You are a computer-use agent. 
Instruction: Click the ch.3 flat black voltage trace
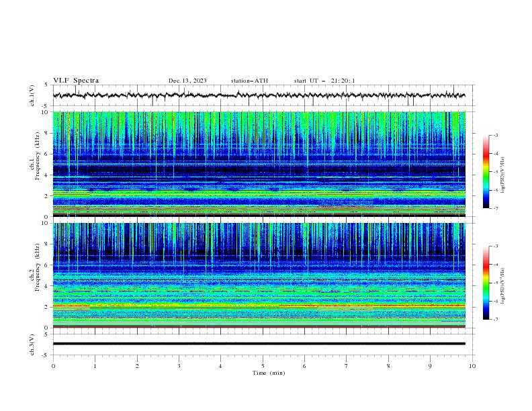pos(259,344)
